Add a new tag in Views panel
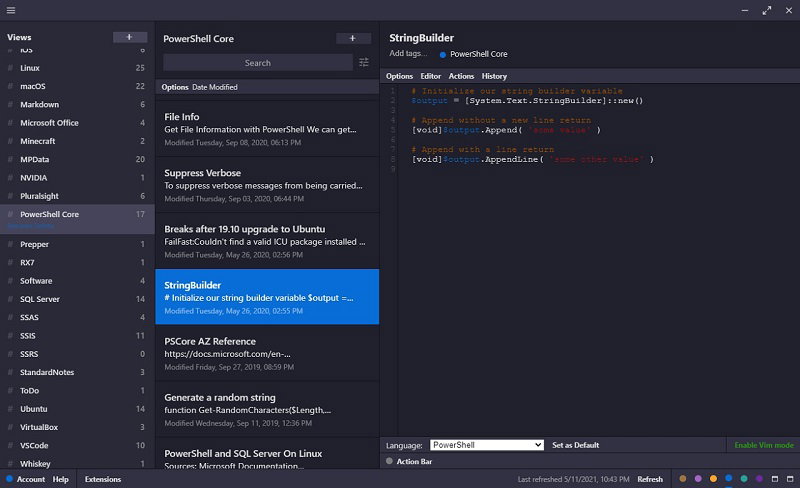 pos(129,37)
